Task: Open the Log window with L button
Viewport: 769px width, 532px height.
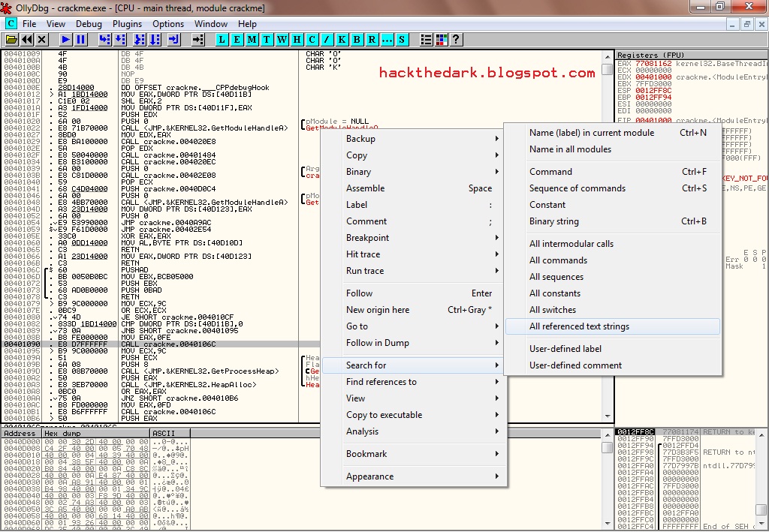Action: 222,40
